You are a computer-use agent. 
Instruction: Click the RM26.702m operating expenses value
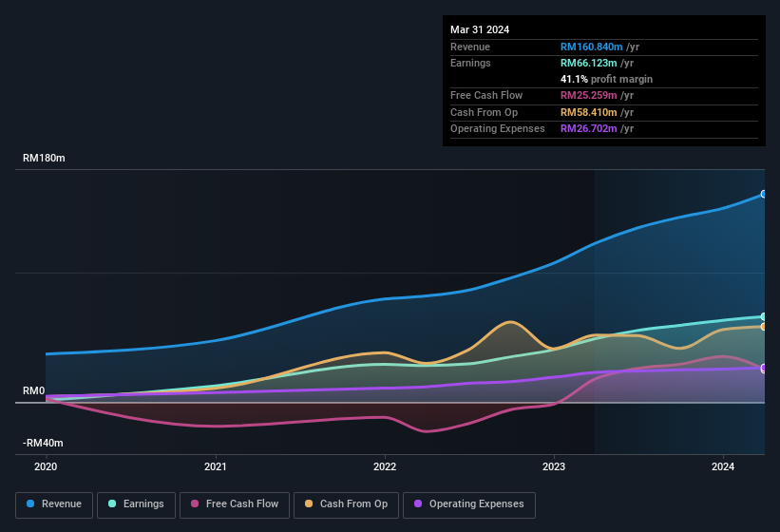(x=588, y=128)
